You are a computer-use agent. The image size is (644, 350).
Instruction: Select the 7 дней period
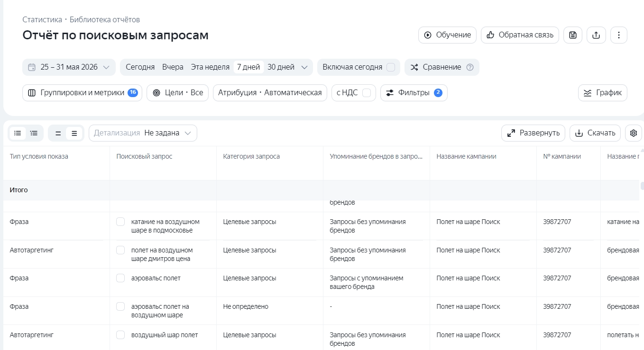[x=249, y=67]
